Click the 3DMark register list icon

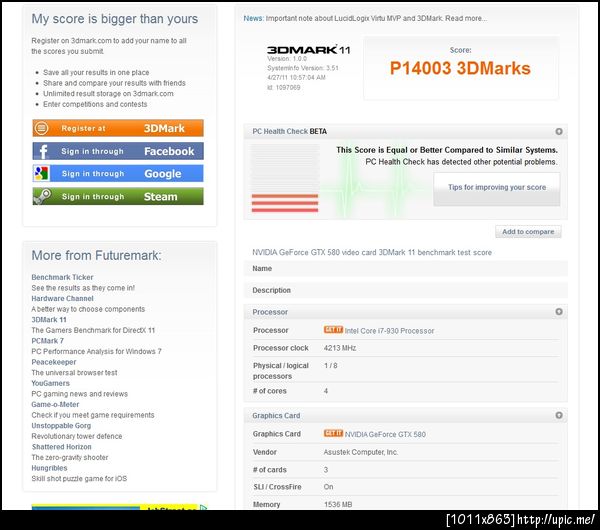pyautogui.click(x=41, y=128)
